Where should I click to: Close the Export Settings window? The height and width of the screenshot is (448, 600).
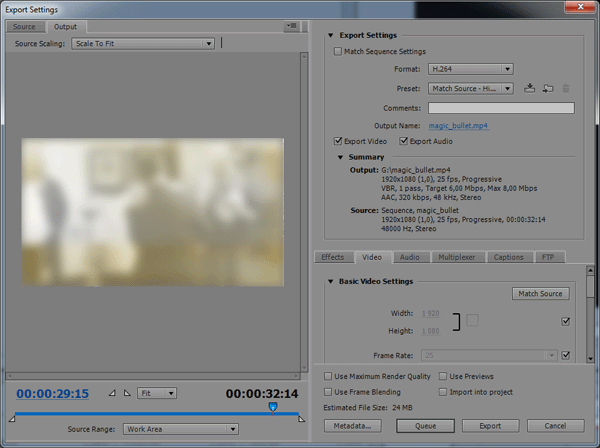point(580,6)
